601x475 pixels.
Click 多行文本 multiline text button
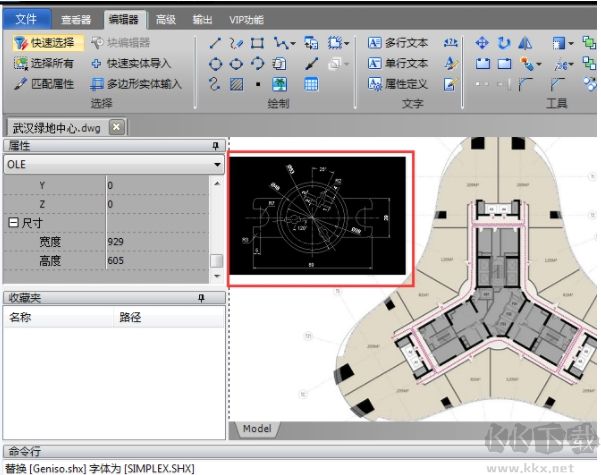coord(398,43)
